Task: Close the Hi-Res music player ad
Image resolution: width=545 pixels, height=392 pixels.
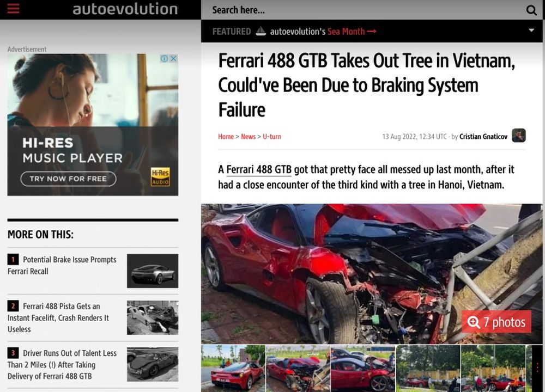Action: point(173,58)
